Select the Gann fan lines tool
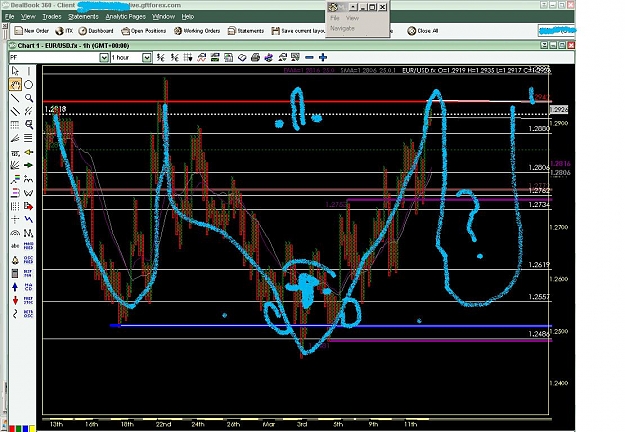Viewport: 625px width, 432px height. pyautogui.click(x=15, y=165)
